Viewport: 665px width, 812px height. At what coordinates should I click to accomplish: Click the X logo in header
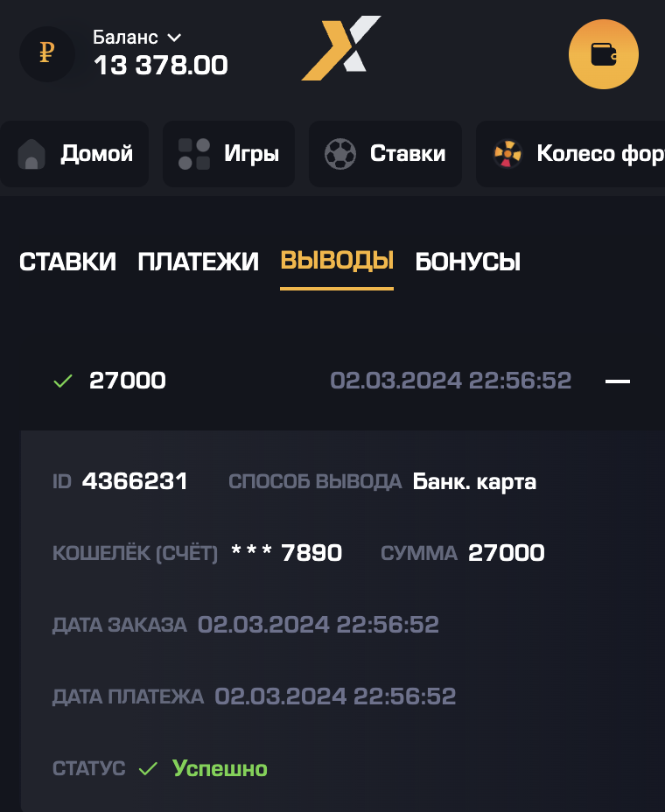(341, 48)
